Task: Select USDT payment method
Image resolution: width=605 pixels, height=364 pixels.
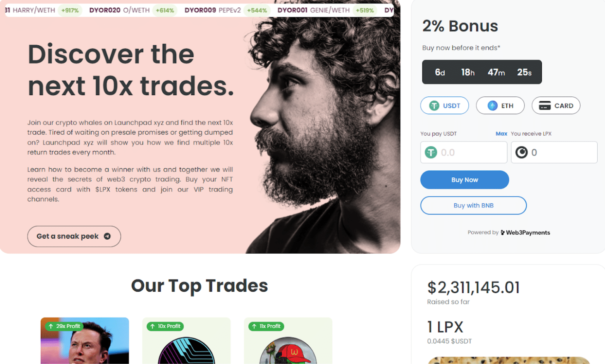Action: click(x=445, y=105)
